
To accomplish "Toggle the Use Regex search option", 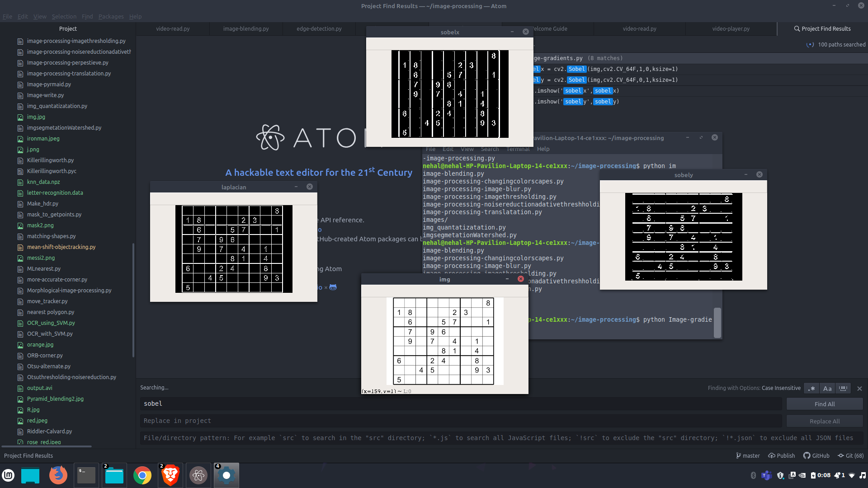I will pyautogui.click(x=812, y=389).
